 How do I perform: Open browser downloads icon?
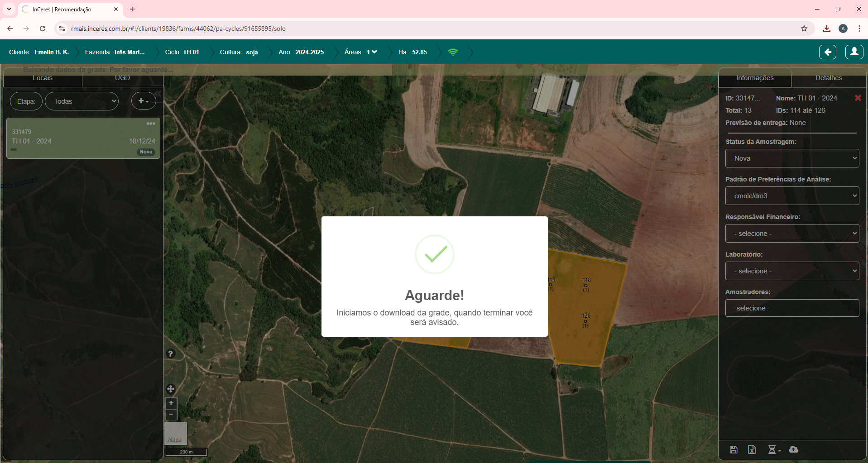(x=827, y=29)
